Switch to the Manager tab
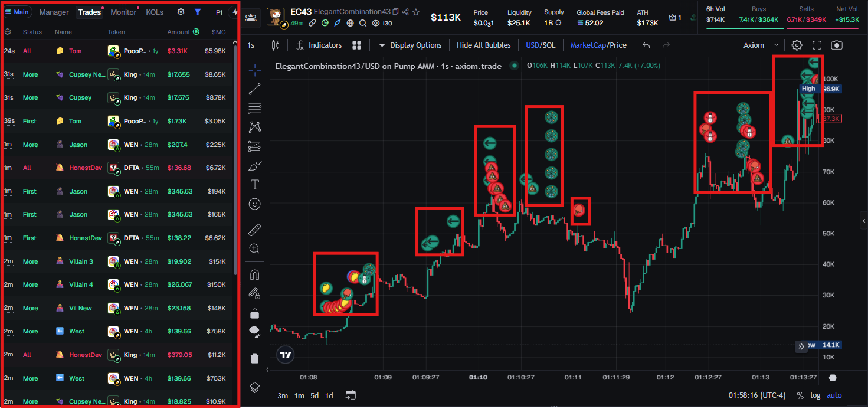Screen dimensions: 868x409 tap(54, 12)
